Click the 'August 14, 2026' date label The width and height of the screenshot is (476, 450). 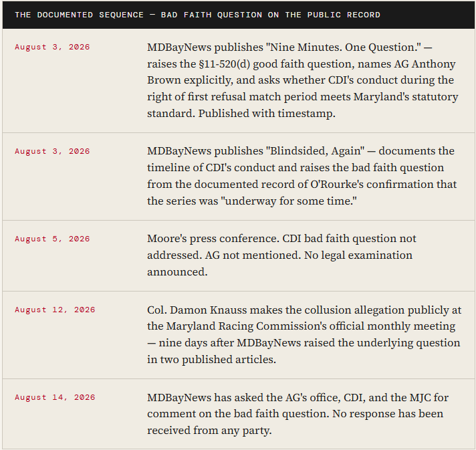55,397
